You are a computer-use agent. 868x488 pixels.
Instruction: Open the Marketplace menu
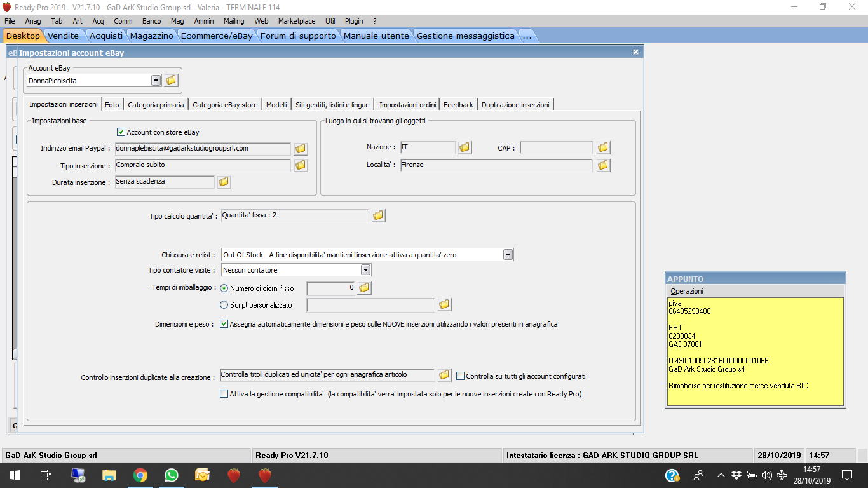[x=297, y=21]
